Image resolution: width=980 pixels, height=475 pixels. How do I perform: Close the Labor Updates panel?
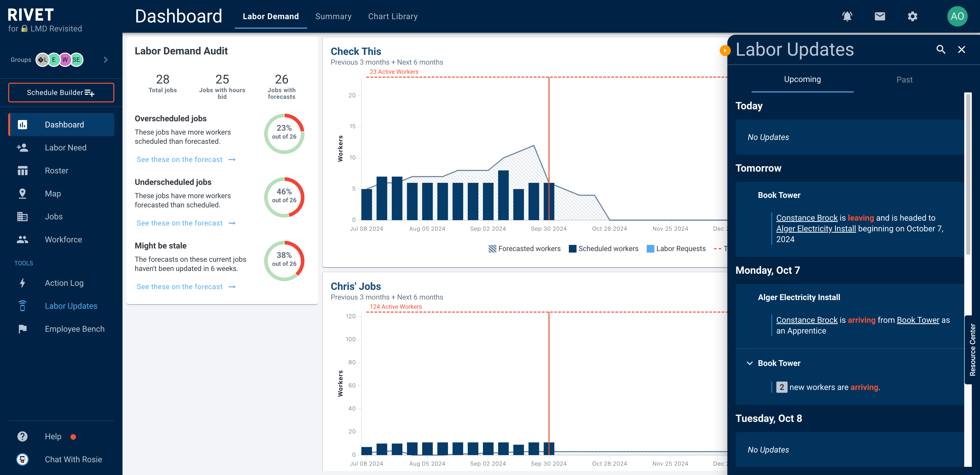[961, 50]
